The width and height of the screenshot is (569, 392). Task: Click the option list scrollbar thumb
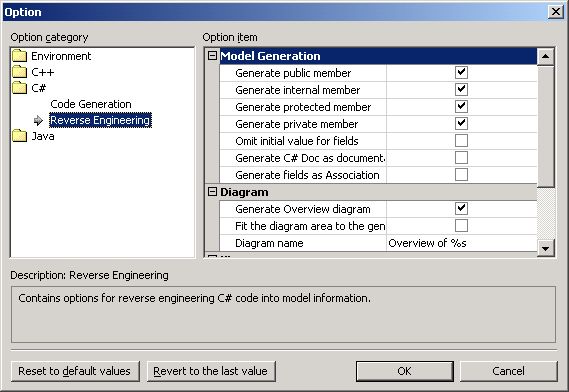pos(545,126)
